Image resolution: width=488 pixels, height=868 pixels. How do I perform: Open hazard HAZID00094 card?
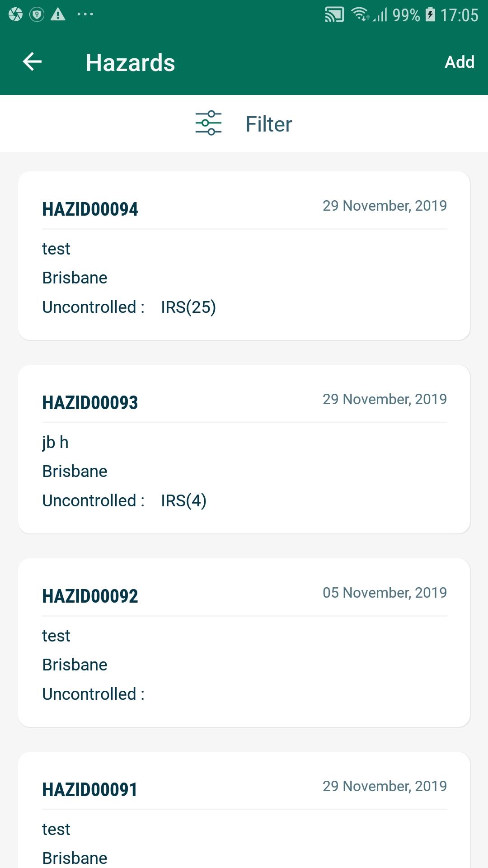(244, 255)
